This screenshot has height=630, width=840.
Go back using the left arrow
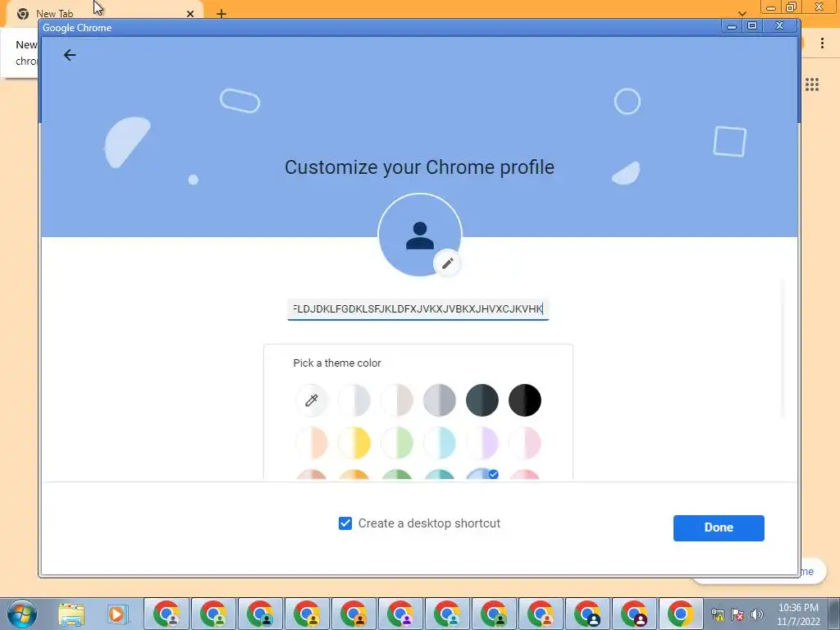tap(70, 55)
